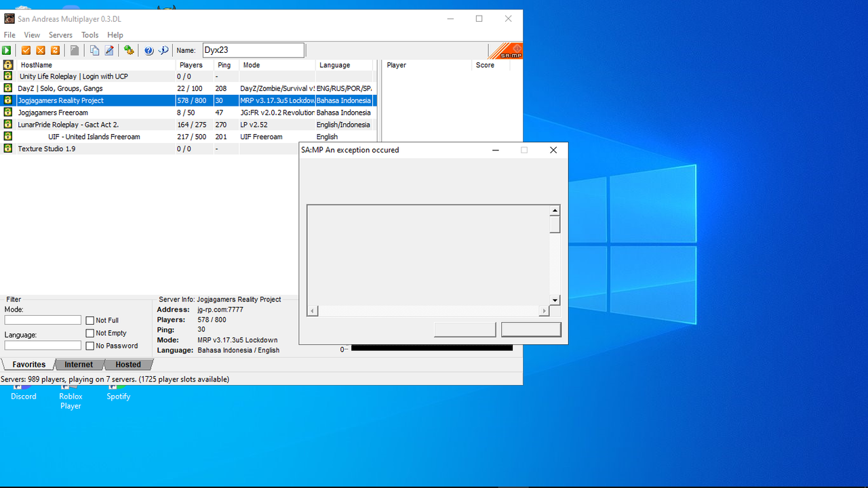Click the SA:MP logo in toolbar
The image size is (868, 488).
click(505, 51)
